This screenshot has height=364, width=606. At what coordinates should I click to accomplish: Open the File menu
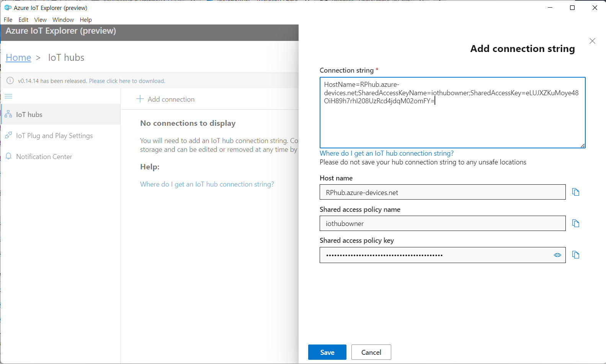click(x=8, y=20)
